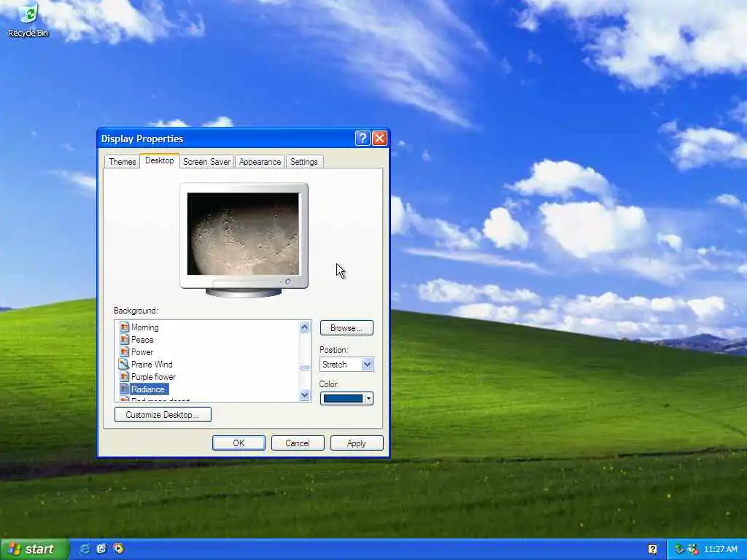The image size is (747, 560).
Task: Click the Prairie Wind wallpaper file icon
Action: [124, 364]
